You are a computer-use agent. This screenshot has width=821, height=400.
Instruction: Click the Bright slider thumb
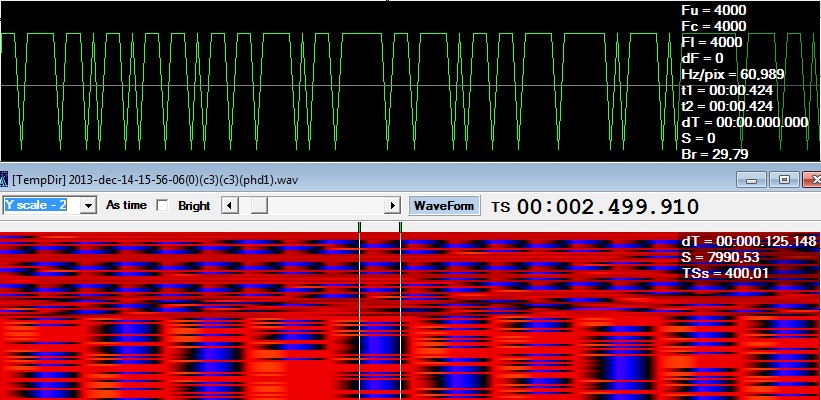[259, 206]
